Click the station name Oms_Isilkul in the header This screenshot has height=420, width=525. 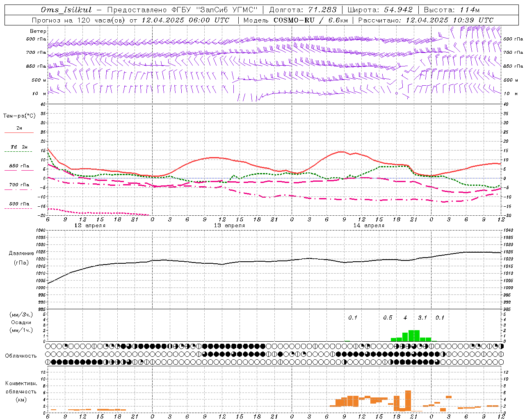(x=66, y=10)
